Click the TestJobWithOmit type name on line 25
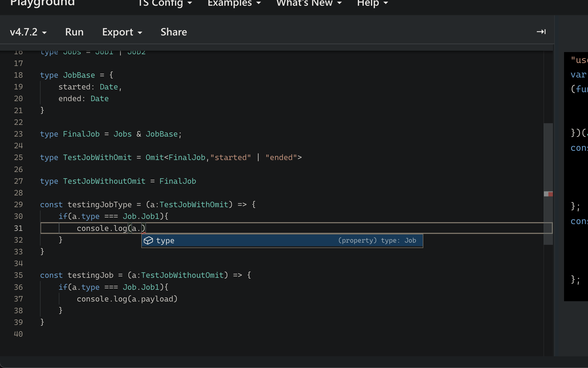 coord(97,157)
